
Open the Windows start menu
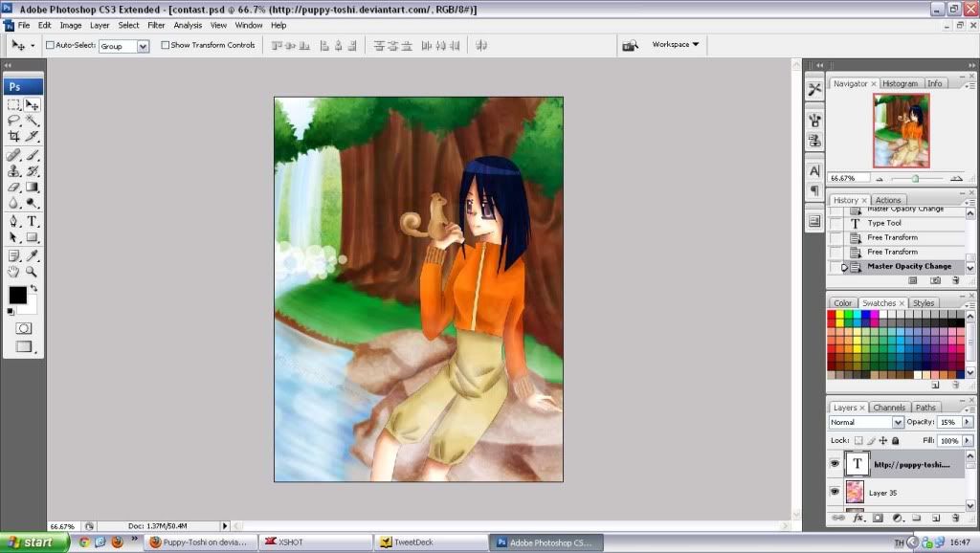point(33,542)
